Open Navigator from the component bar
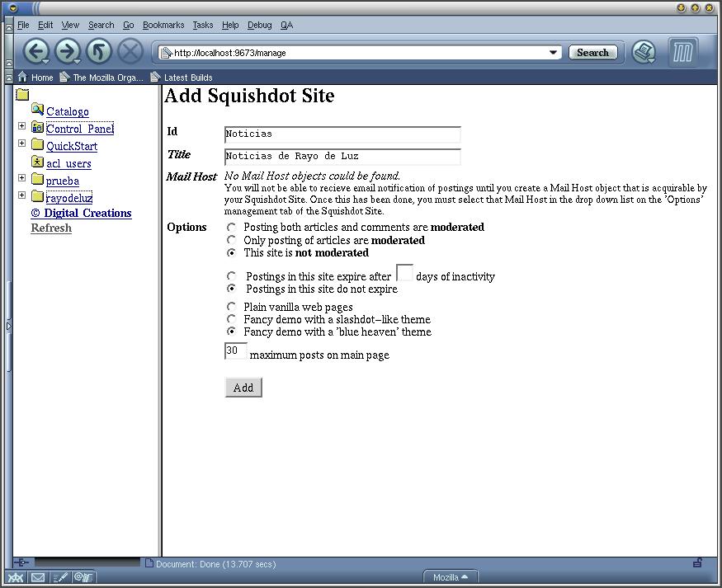This screenshot has width=722, height=588. coord(15,577)
